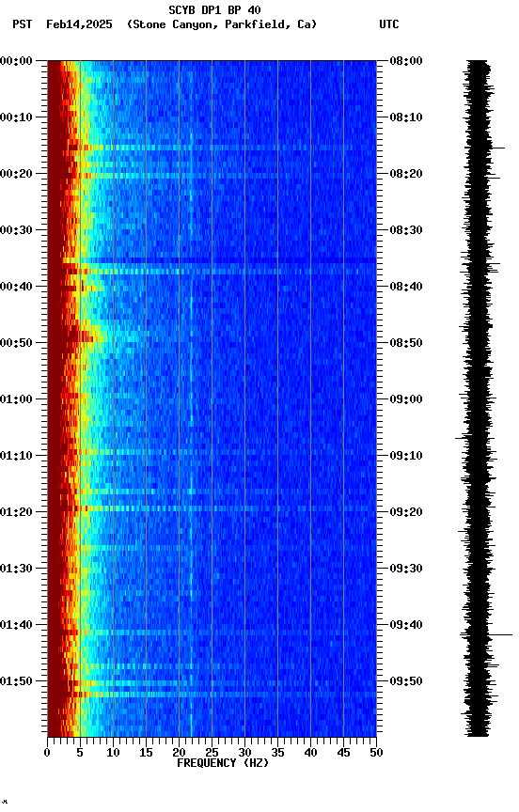Click the '45' frequency axis tick label

coord(343,753)
